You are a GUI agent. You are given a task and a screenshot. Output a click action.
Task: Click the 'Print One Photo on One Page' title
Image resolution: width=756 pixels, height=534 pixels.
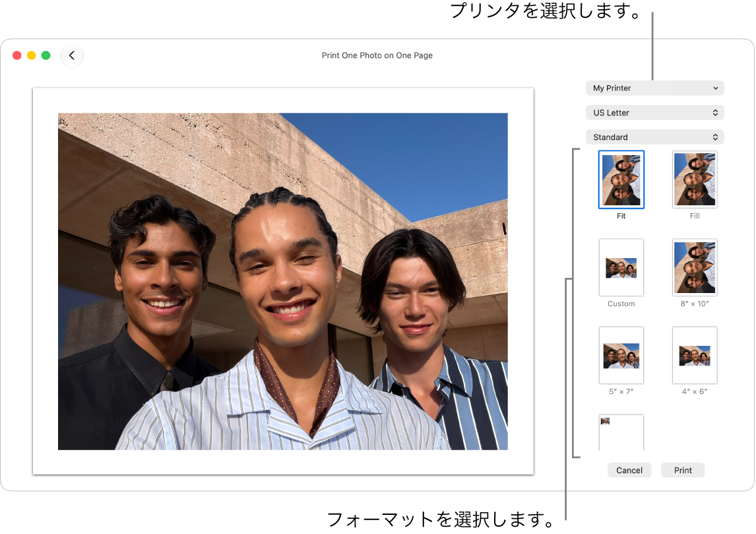click(x=377, y=55)
